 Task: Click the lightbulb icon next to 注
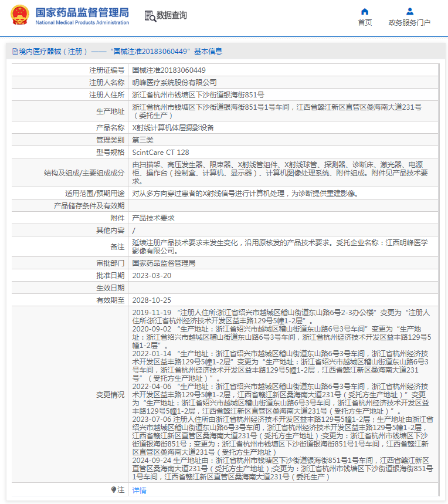[113, 489]
